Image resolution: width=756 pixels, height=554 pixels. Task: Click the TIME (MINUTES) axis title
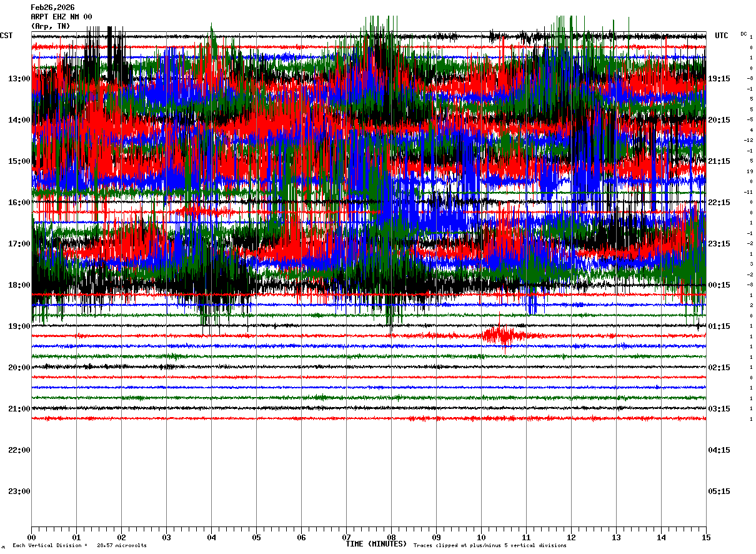(x=376, y=544)
